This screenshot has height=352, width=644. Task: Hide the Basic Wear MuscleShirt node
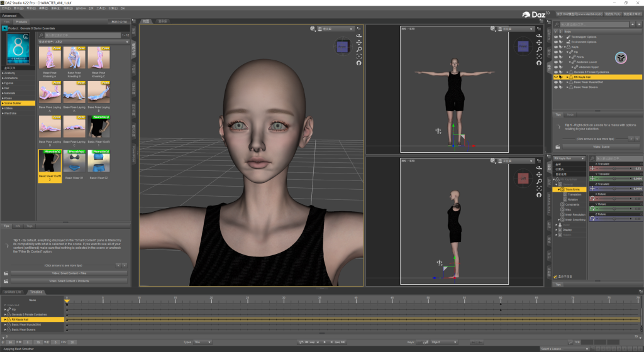click(x=555, y=82)
